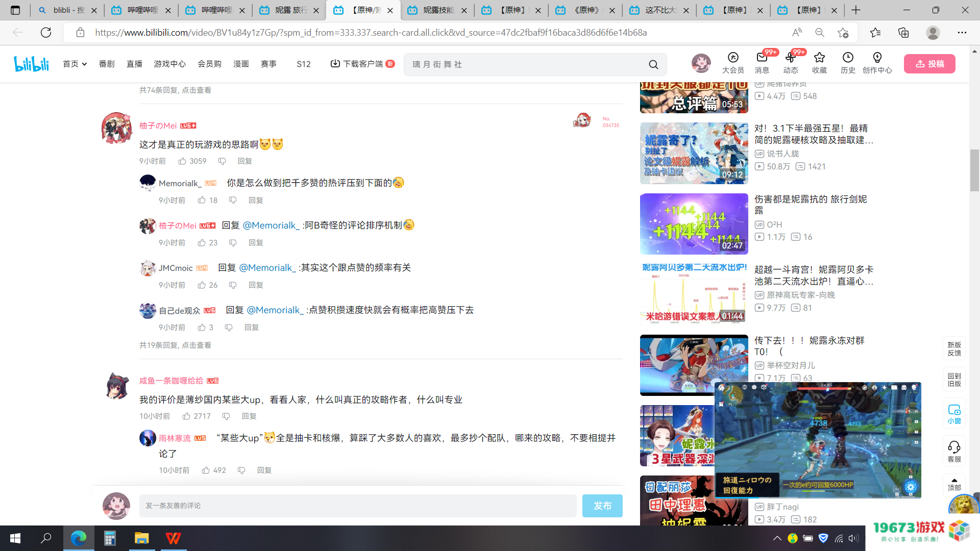Open mini window mode via 小窗 icon
The height and width of the screenshot is (551, 980).
click(954, 413)
